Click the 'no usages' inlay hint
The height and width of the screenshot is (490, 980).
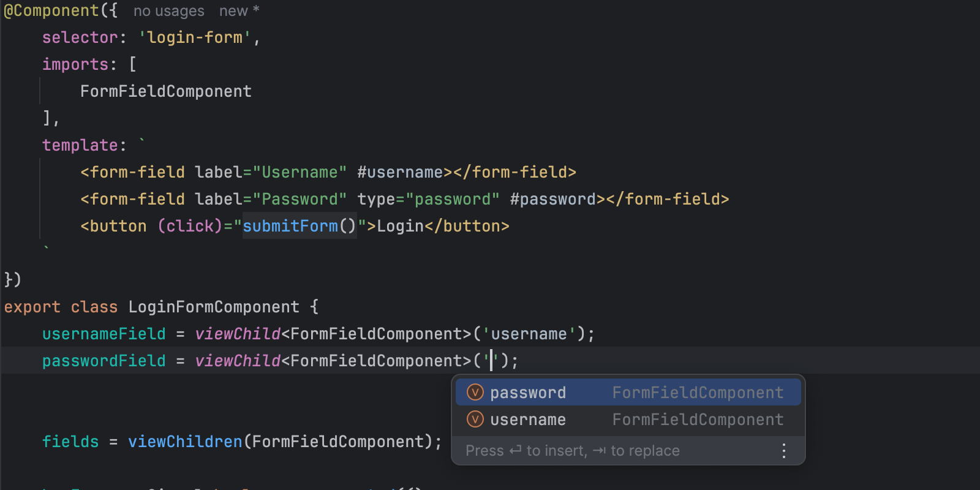tap(168, 11)
